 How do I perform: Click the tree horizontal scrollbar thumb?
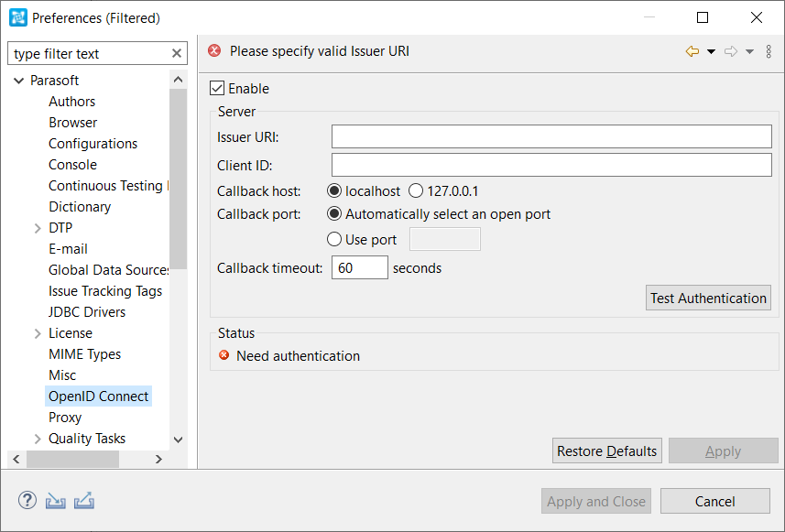tap(72, 459)
